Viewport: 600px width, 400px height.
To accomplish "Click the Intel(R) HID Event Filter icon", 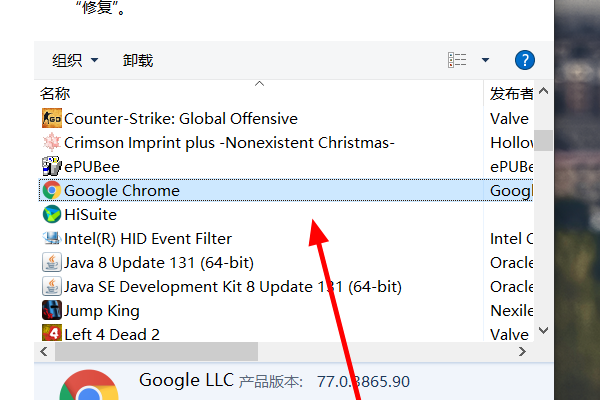I will (x=51, y=238).
